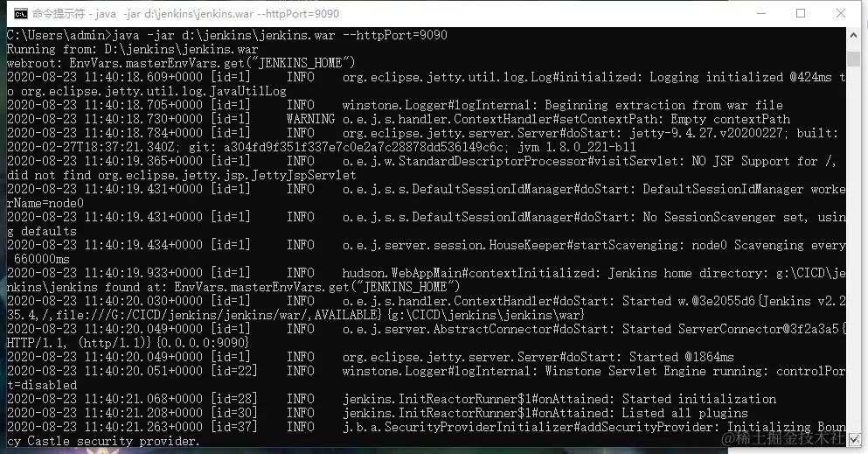Click the thread tag '[id=37]'
868x454 pixels.
pyautogui.click(x=233, y=426)
